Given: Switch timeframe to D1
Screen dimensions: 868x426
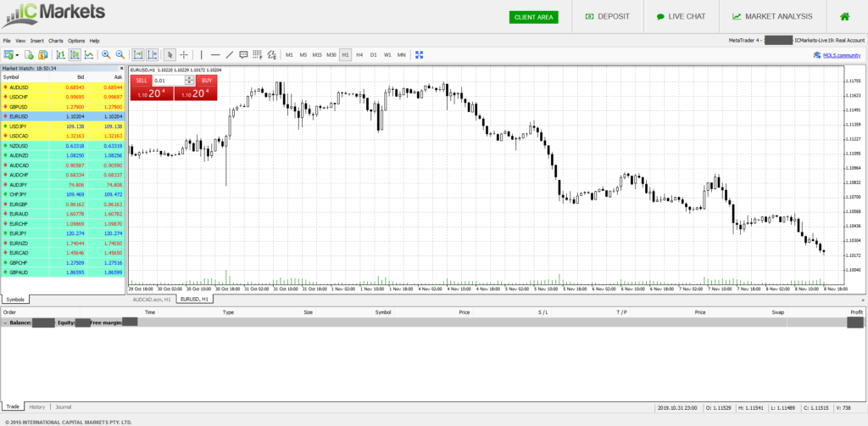Looking at the screenshot, I should 374,55.
